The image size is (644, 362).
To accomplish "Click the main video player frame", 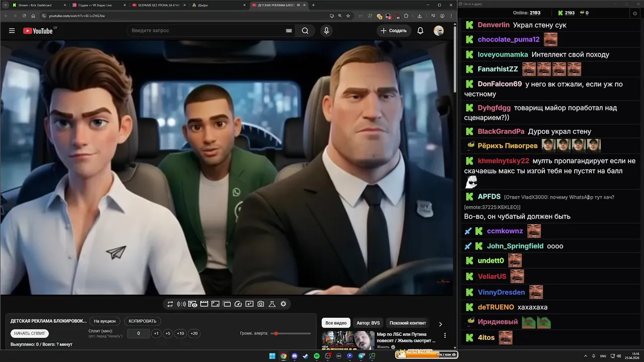I will [226, 167].
